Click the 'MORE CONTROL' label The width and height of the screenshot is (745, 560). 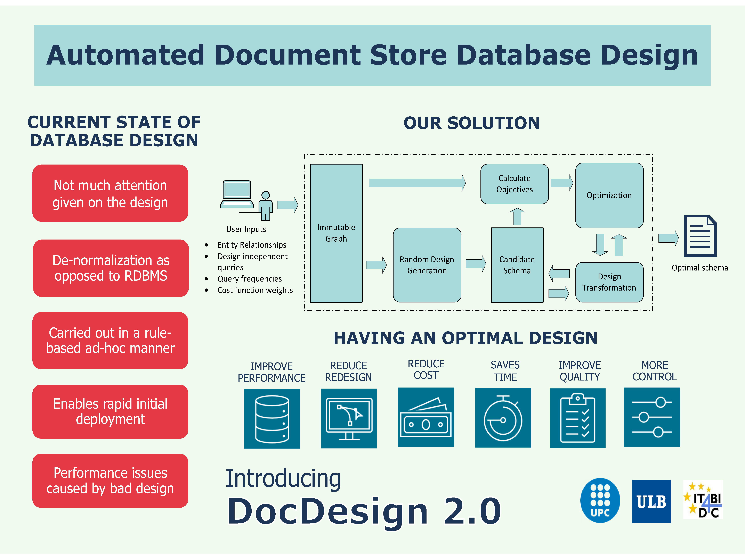click(x=654, y=371)
